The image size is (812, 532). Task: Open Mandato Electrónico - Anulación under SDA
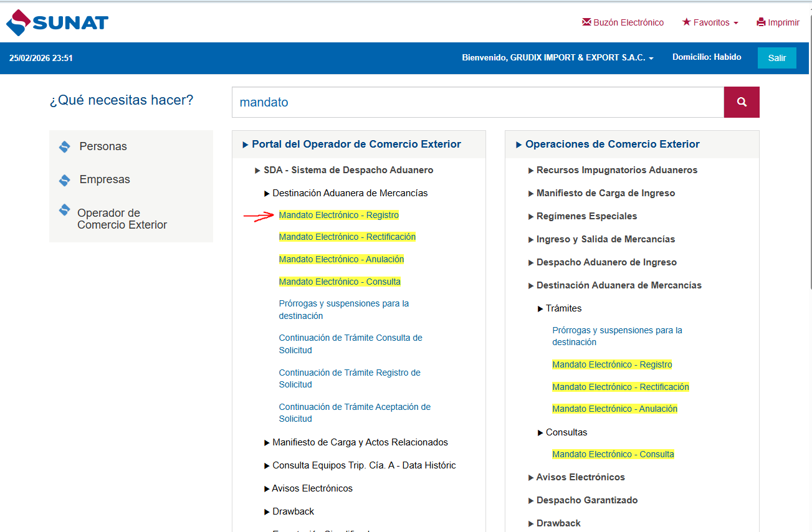pyautogui.click(x=342, y=259)
